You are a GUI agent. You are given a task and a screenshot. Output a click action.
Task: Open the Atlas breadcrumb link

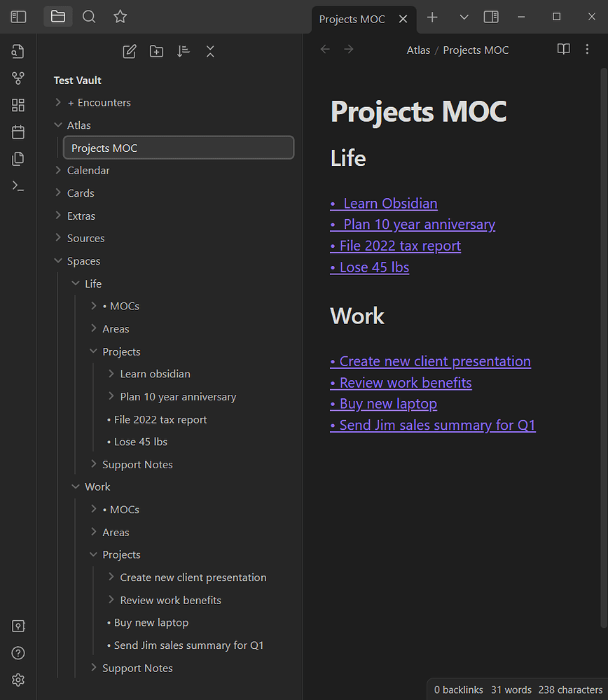tap(418, 50)
